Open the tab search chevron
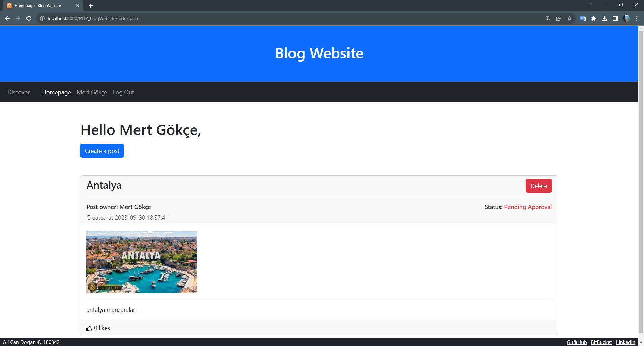Image resolution: width=644 pixels, height=346 pixels. coord(590,5)
